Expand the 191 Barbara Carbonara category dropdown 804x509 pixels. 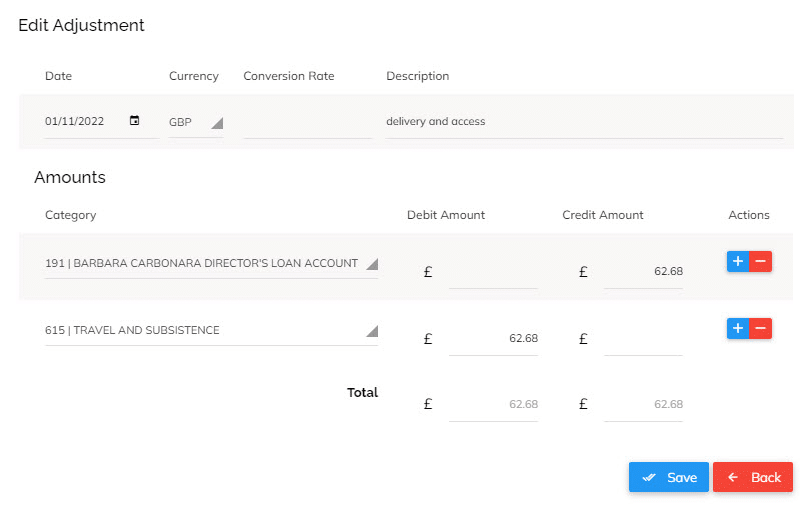click(x=211, y=263)
